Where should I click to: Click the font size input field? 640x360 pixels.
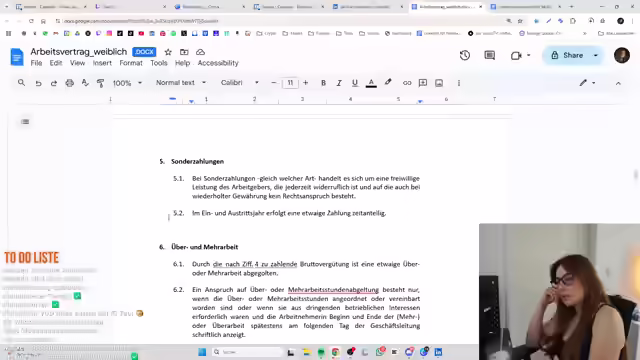[290, 83]
